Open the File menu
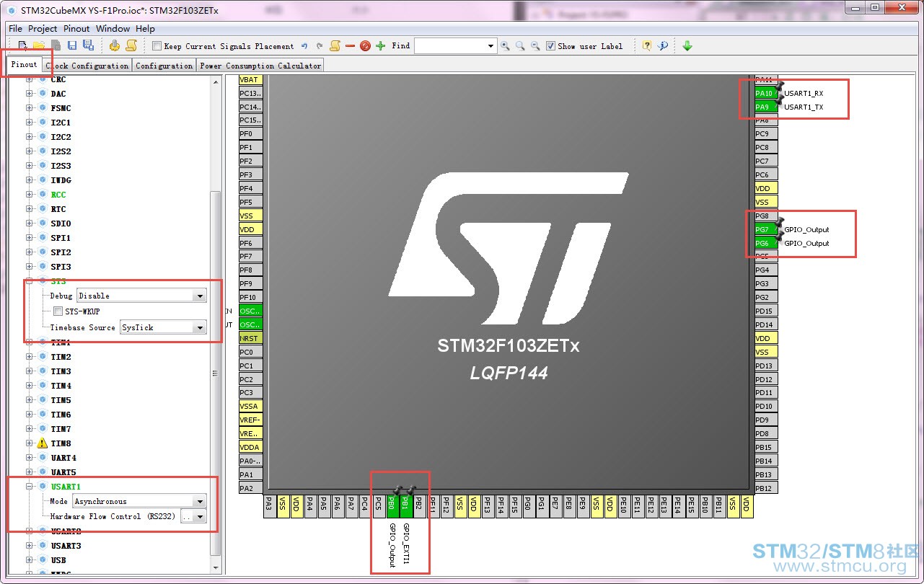This screenshot has width=924, height=584. [15, 29]
